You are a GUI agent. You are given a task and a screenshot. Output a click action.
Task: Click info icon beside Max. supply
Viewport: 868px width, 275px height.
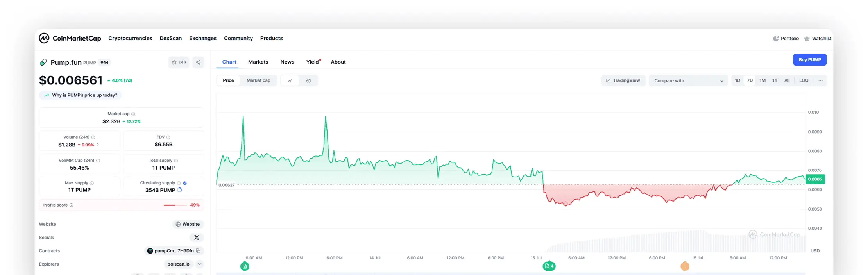click(x=92, y=183)
